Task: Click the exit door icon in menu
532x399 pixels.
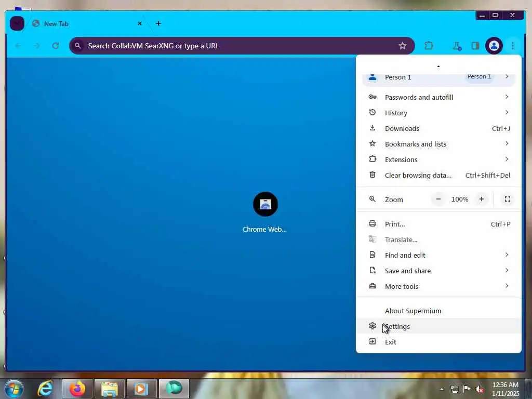Action: [x=372, y=341]
